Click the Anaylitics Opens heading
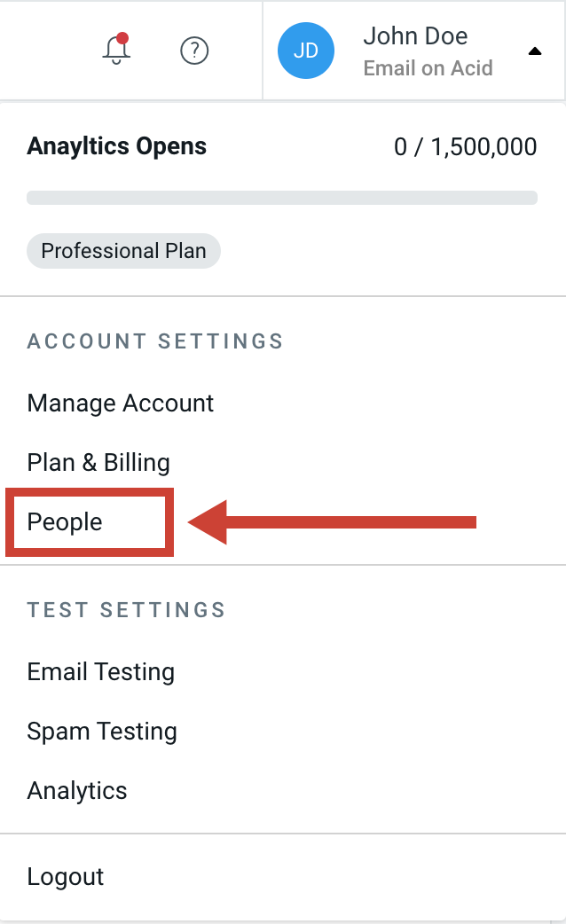Screen dimensions: 566x924 coord(116,146)
